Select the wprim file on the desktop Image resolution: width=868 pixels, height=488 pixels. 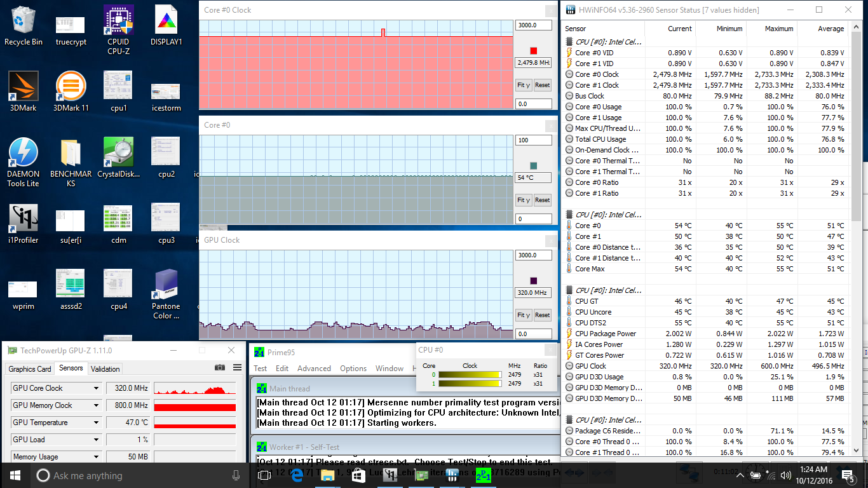[24, 295]
